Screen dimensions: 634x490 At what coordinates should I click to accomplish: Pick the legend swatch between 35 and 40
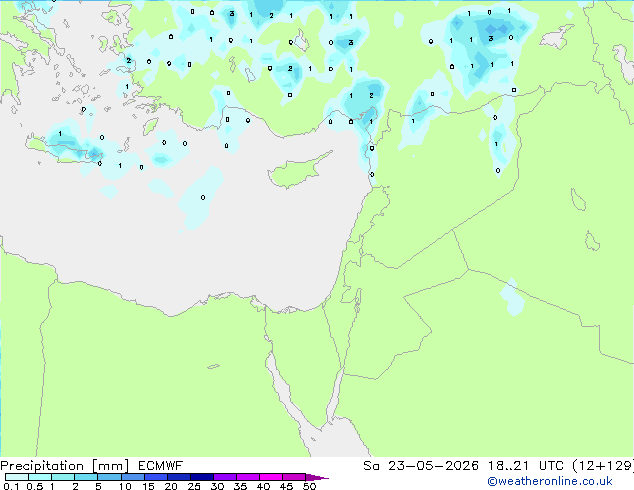click(x=248, y=477)
